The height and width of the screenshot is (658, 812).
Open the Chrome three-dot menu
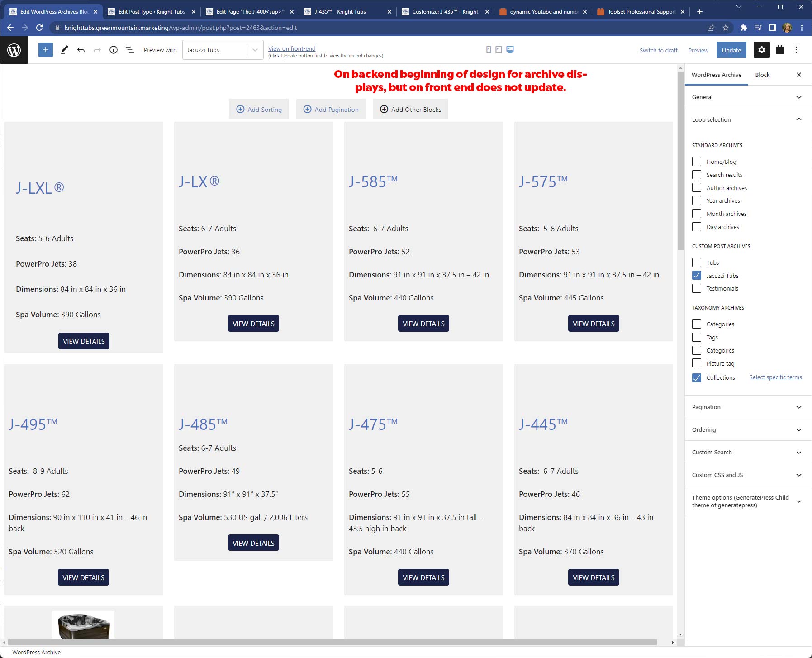802,28
